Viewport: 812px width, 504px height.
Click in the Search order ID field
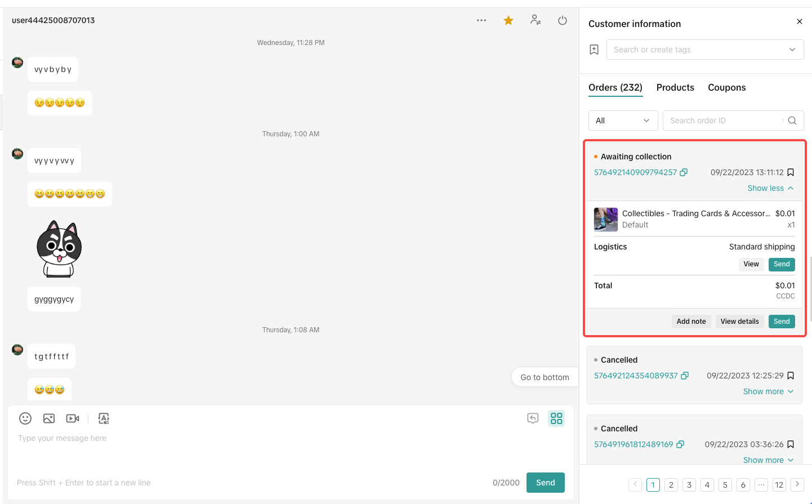724,121
